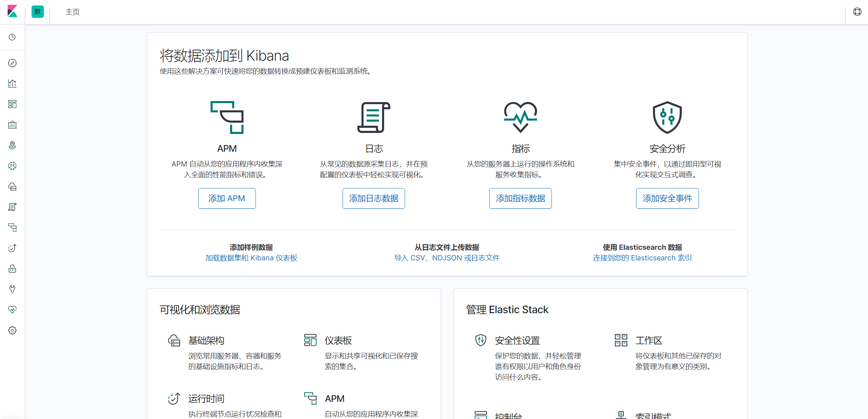Screen dimensions: 868x419
Task: Open the 导入 CSV、NDJSON 或日志文件 link
Action: 447,258
